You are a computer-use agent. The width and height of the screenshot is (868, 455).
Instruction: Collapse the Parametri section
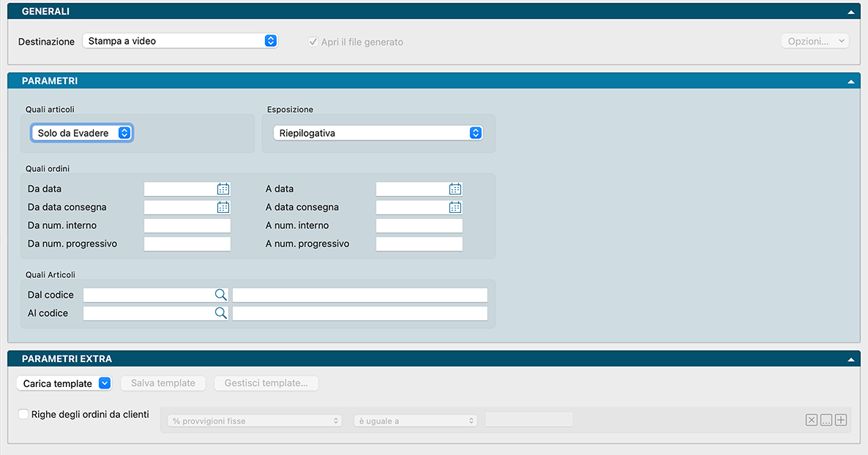(x=850, y=81)
